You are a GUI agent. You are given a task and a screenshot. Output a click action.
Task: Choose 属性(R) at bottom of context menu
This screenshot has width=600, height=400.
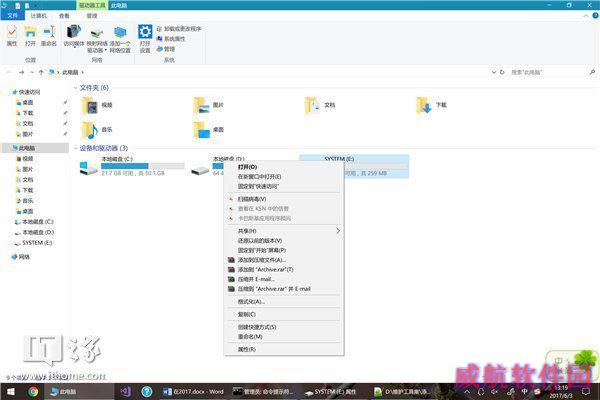click(x=284, y=349)
